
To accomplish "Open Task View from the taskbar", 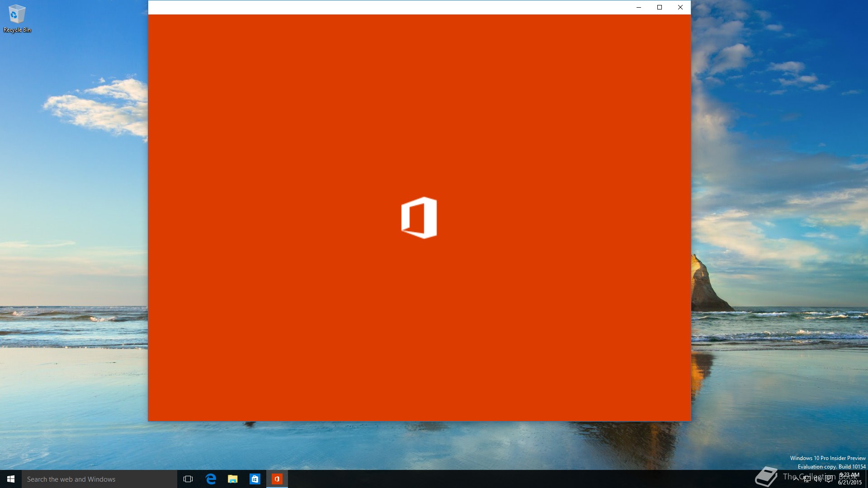I will click(188, 479).
